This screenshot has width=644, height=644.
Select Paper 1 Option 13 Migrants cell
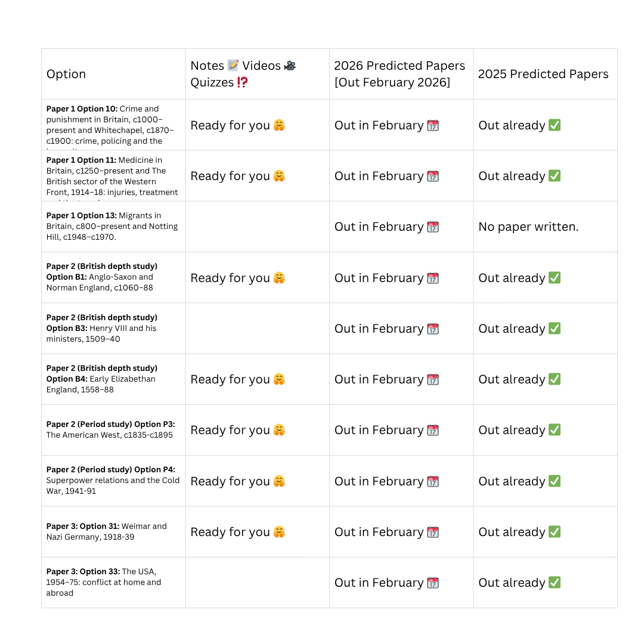pyautogui.click(x=112, y=227)
